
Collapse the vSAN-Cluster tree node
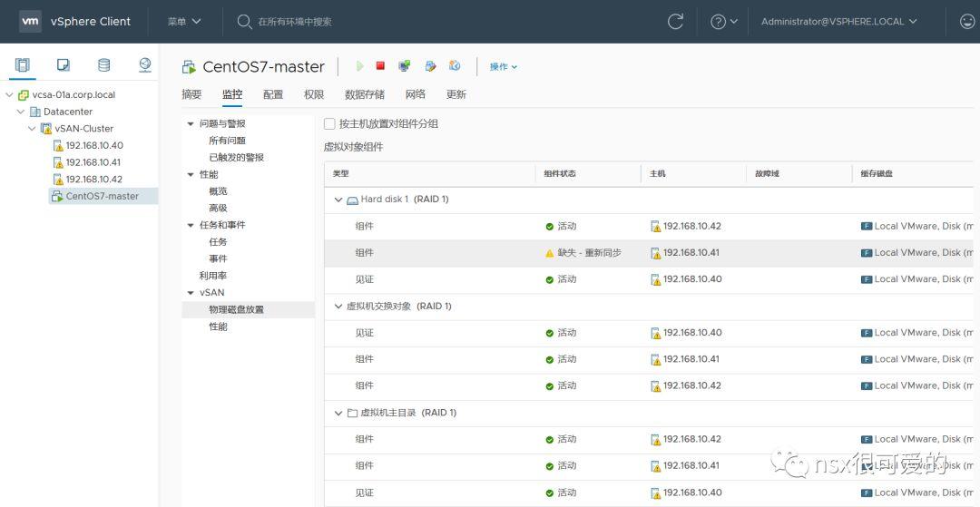[32, 129]
